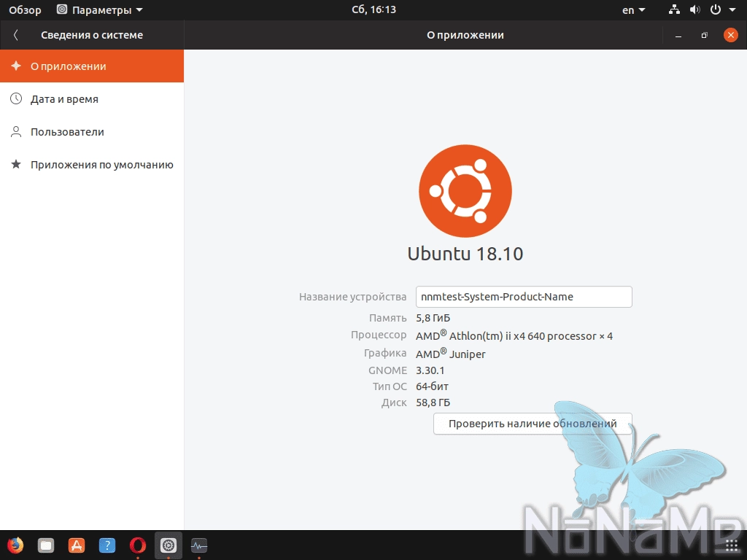Click the clock icon beside Дата и время

click(x=16, y=98)
